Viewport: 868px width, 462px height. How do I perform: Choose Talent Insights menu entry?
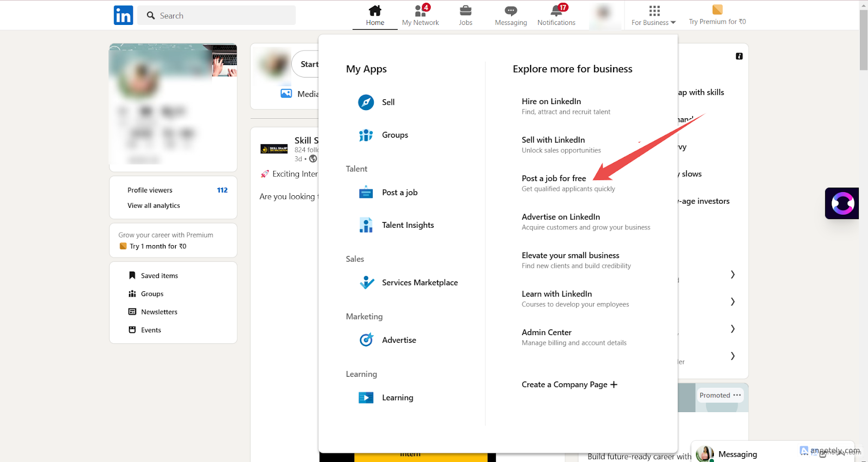pos(408,225)
